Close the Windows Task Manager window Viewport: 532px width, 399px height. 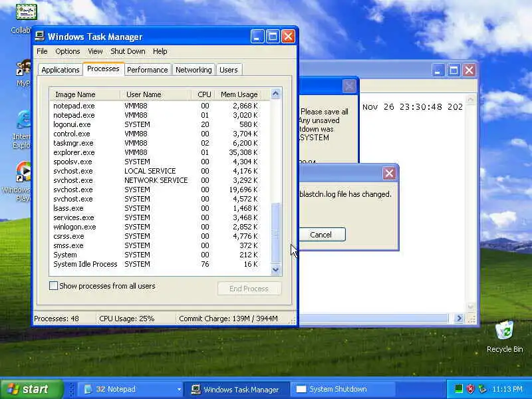click(289, 37)
